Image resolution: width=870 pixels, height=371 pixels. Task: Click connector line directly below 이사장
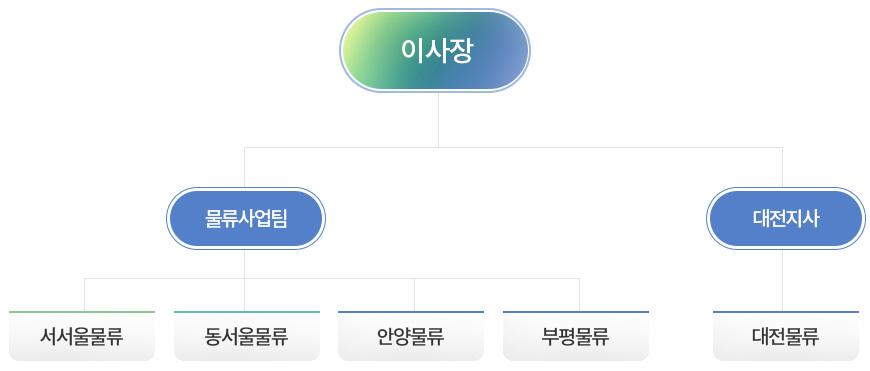pyautogui.click(x=438, y=120)
